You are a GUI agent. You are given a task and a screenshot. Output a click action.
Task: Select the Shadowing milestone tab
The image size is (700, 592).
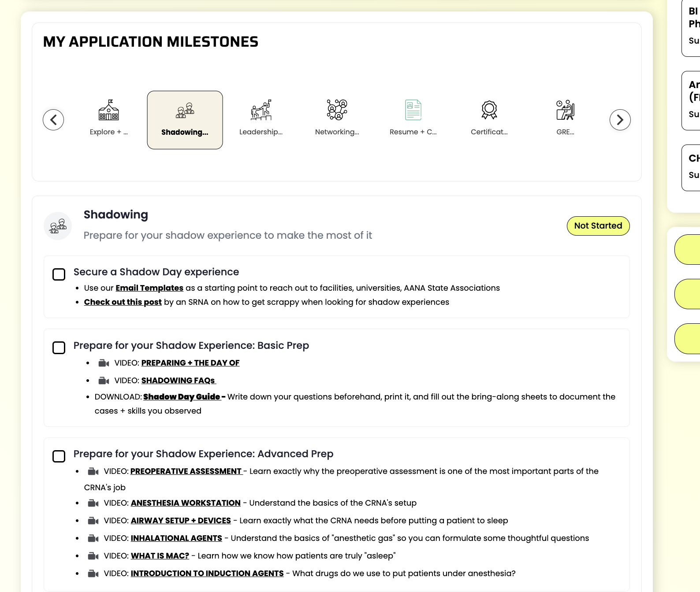pos(185,120)
